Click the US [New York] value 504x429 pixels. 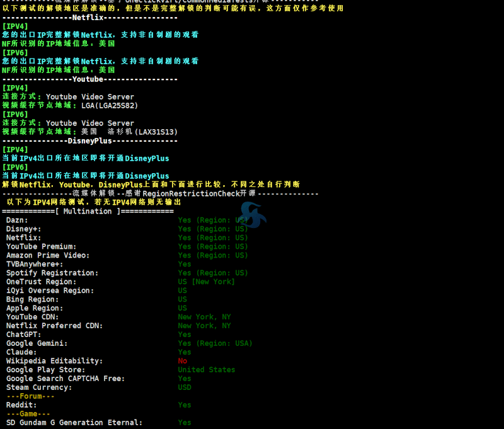point(207,282)
